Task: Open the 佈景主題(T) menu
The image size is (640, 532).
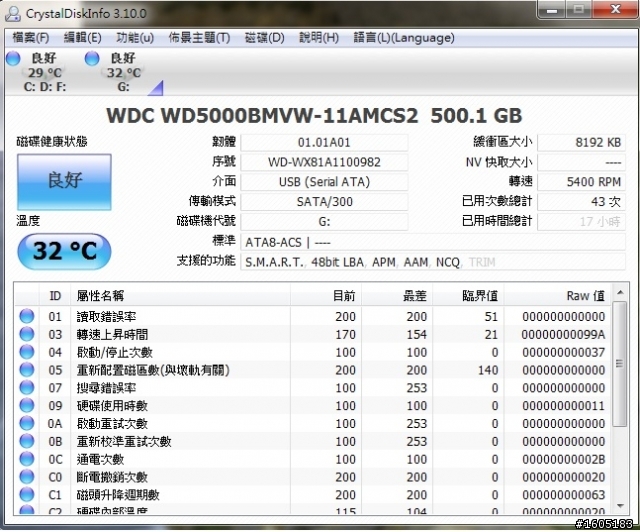Action: click(199, 38)
